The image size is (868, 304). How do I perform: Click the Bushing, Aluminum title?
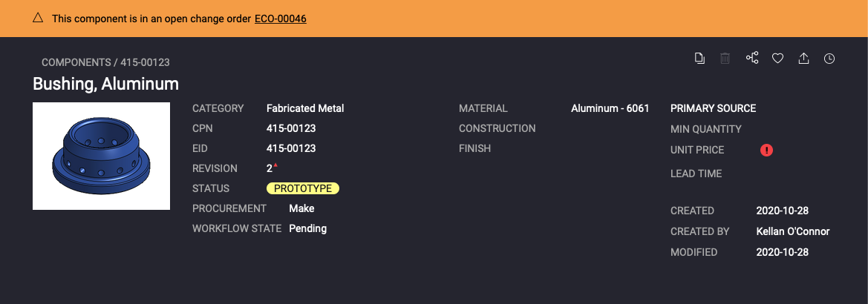point(105,83)
